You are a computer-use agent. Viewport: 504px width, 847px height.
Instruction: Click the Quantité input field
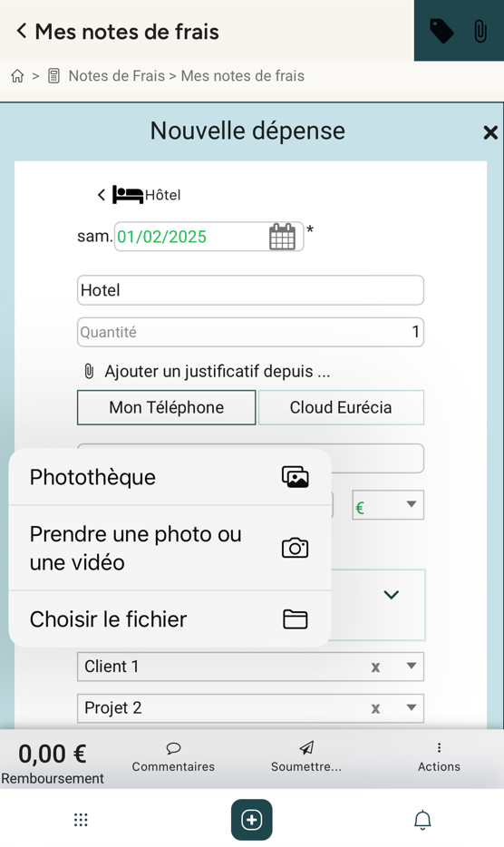coord(251,332)
